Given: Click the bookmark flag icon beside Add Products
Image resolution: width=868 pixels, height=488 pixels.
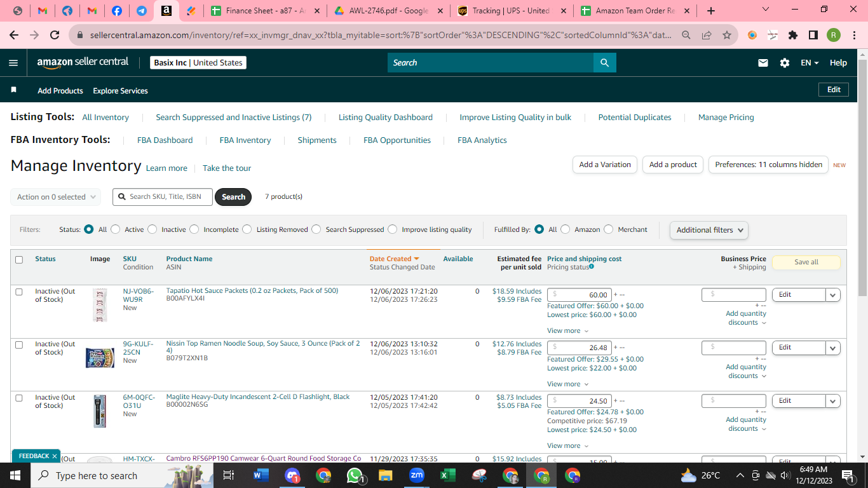Looking at the screenshot, I should click(x=13, y=90).
